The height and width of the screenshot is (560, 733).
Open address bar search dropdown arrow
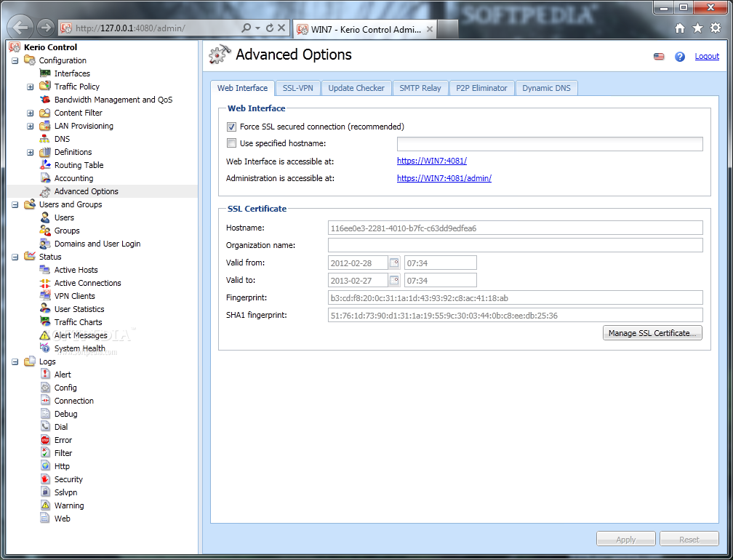pyautogui.click(x=257, y=28)
